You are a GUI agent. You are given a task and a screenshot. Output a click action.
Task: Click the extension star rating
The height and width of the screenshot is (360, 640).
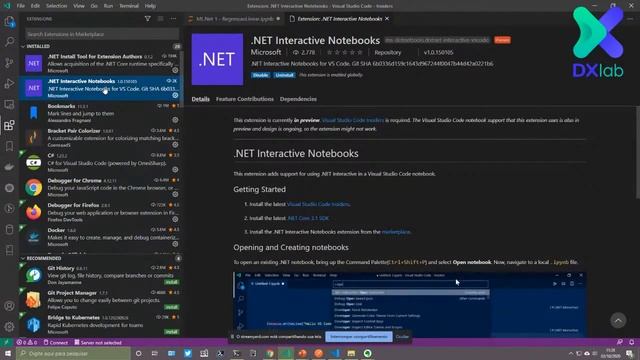(344, 53)
